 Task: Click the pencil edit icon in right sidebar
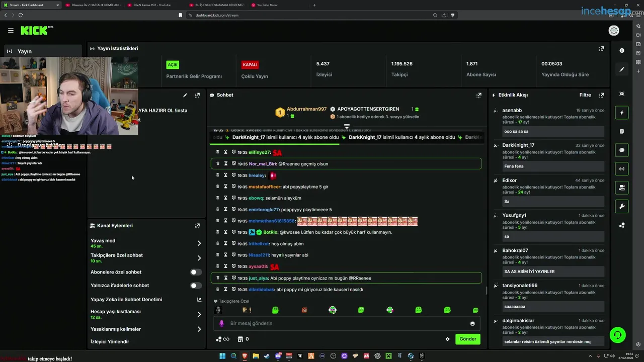(x=622, y=69)
